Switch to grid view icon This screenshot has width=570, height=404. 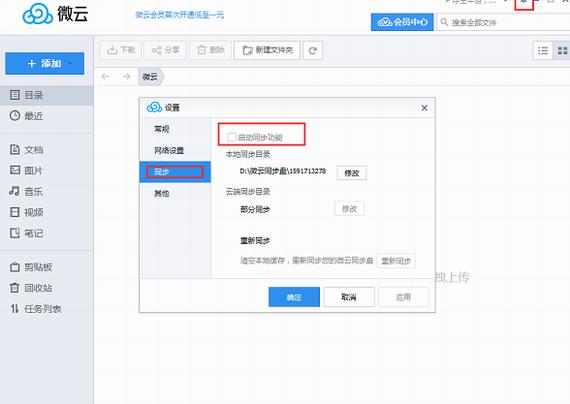[562, 51]
